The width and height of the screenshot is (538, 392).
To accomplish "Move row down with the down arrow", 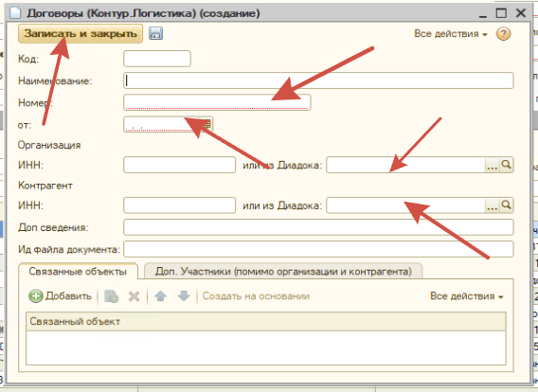I will pyautogui.click(x=184, y=296).
